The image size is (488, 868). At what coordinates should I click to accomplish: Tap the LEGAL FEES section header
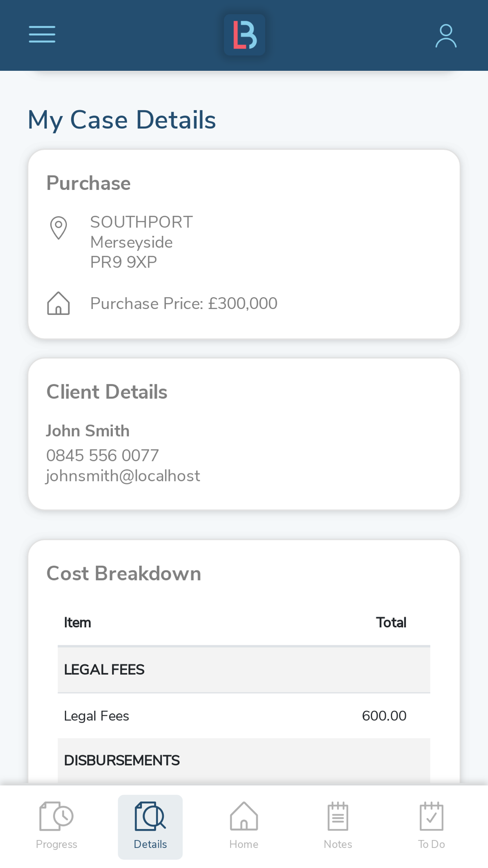click(x=244, y=670)
